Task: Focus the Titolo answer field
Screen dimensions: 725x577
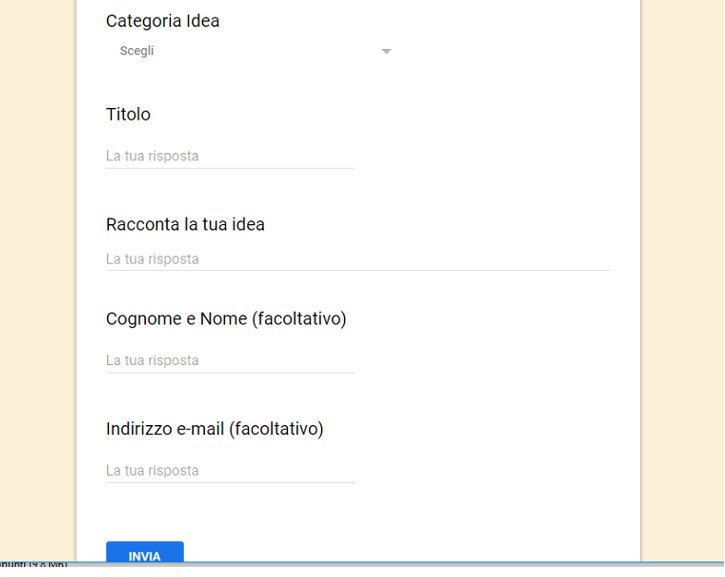Action: point(229,156)
